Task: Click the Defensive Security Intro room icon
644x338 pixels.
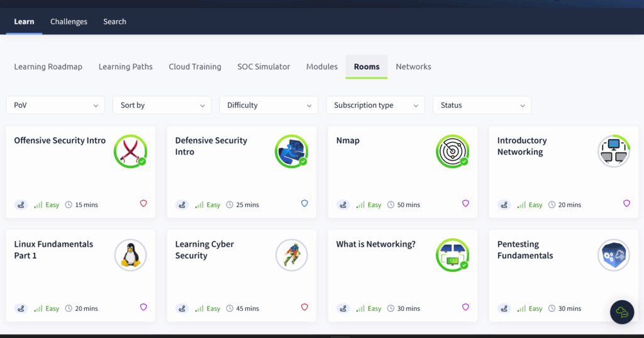Action: click(x=292, y=151)
